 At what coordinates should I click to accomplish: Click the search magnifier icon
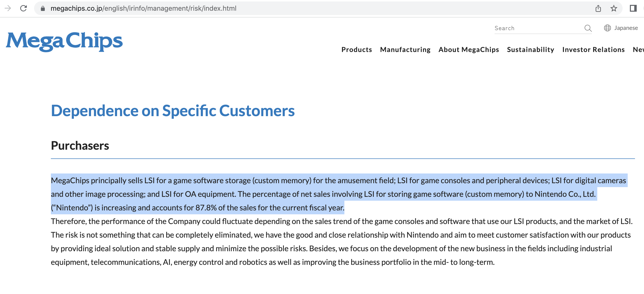coord(588,28)
